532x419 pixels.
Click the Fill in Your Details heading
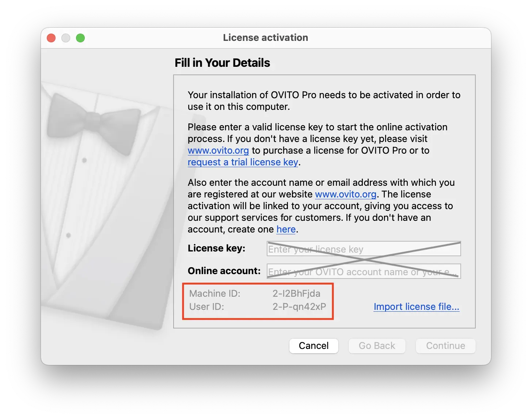(222, 62)
